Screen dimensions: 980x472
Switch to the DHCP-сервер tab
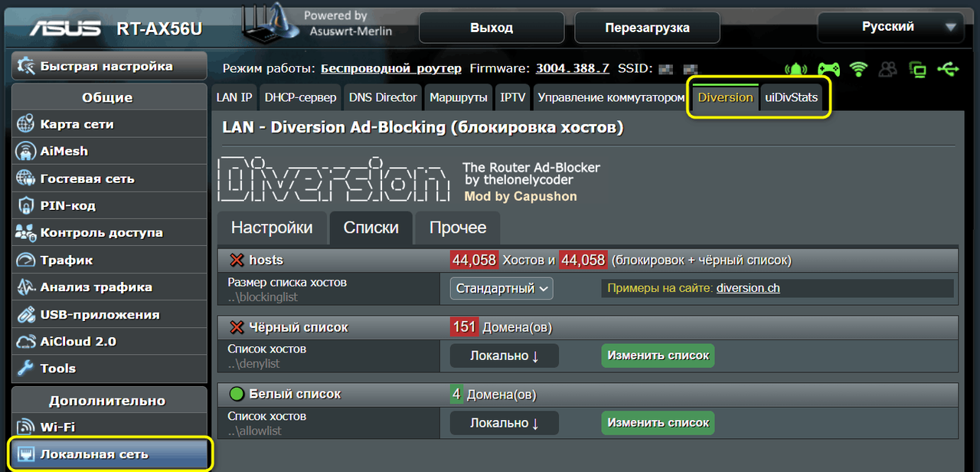(300, 98)
